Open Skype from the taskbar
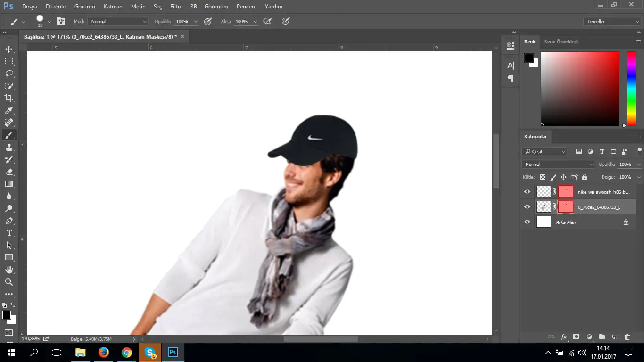 point(150,352)
